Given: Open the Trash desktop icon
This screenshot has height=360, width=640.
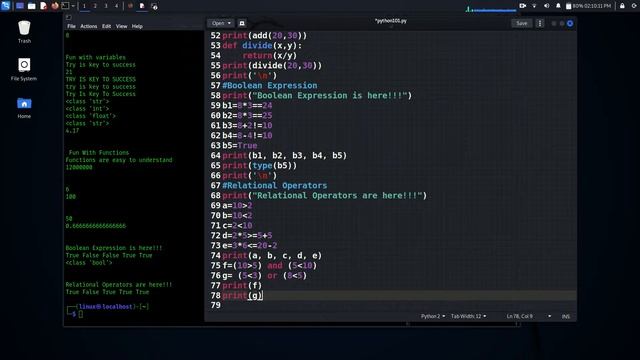Looking at the screenshot, I should click(24, 32).
